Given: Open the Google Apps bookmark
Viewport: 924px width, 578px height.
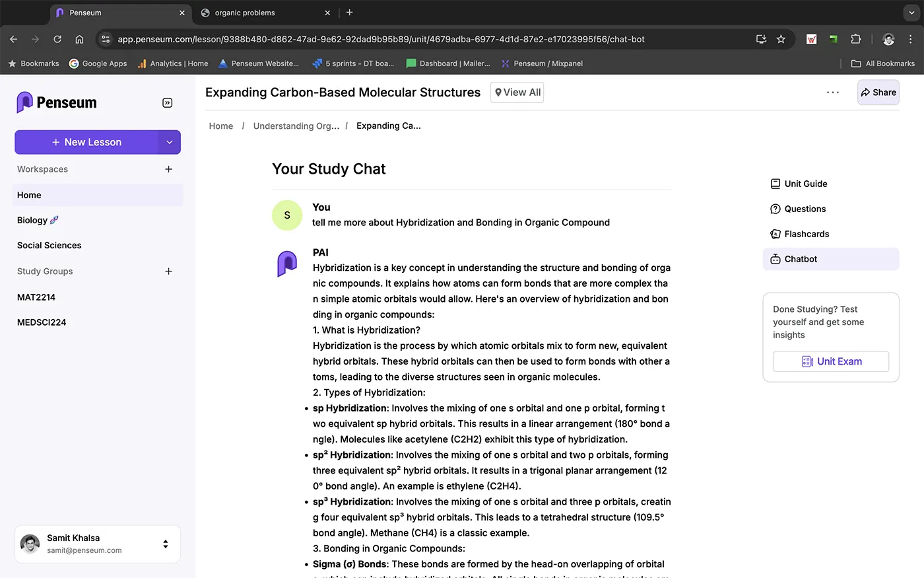Looking at the screenshot, I should click(98, 63).
